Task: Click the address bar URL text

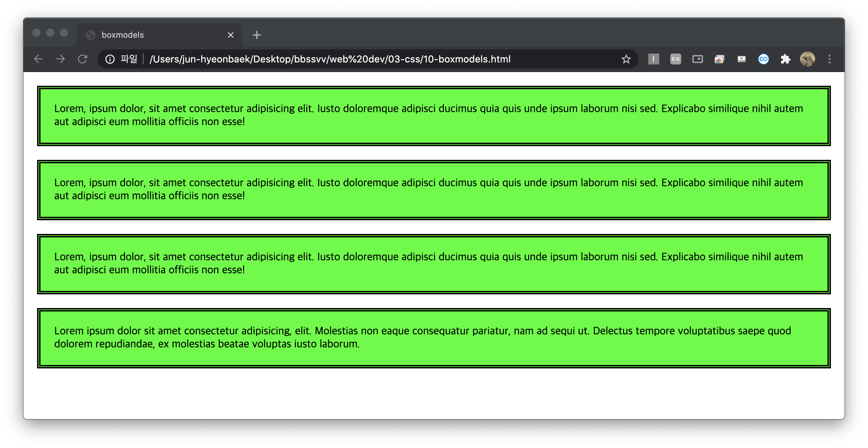Action: click(330, 59)
